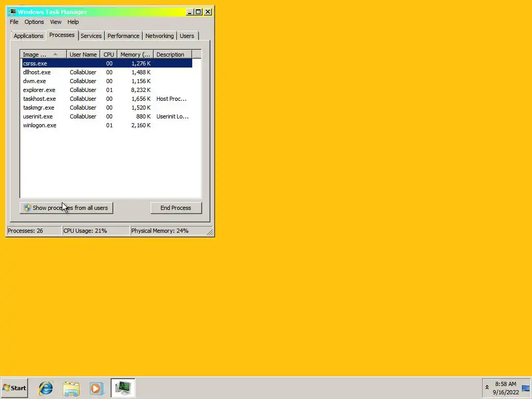Check the clock showing 8:58 AM
Viewport: 532px width, 399px height.
[x=506, y=384]
